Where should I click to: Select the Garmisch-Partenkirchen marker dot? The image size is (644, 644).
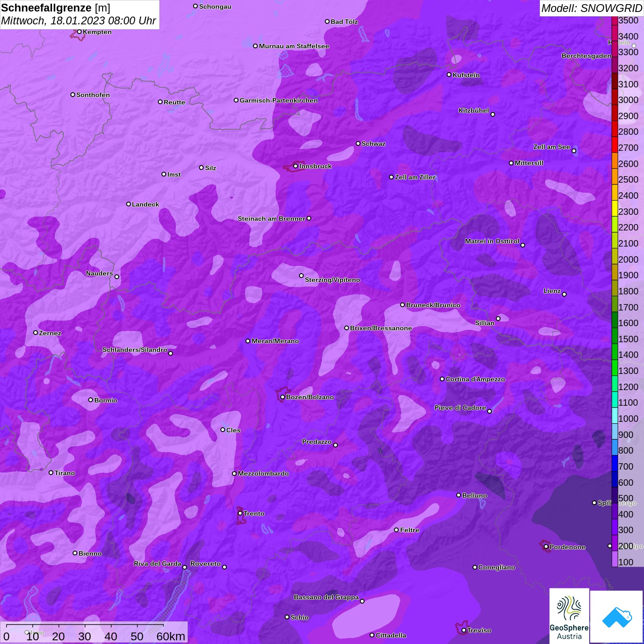point(236,100)
